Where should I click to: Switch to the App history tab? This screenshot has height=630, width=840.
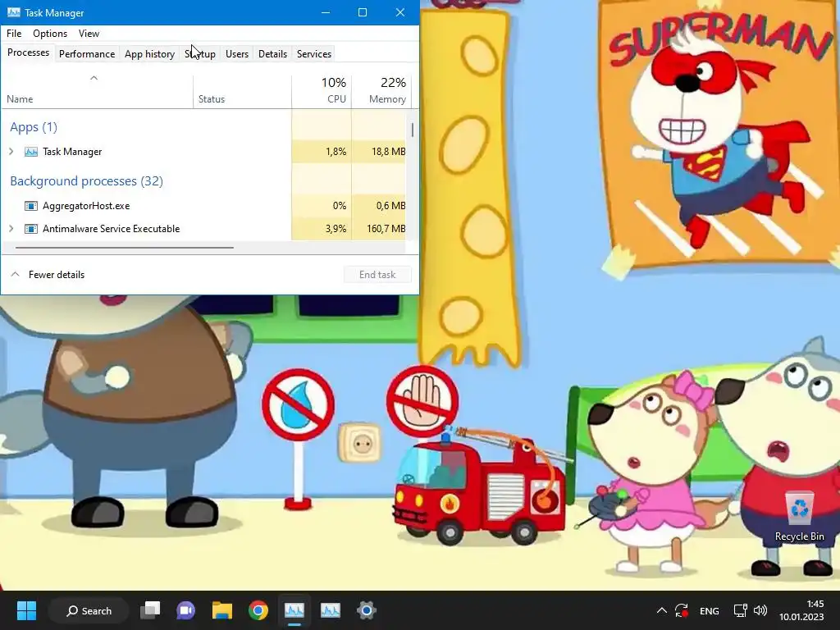pos(149,53)
